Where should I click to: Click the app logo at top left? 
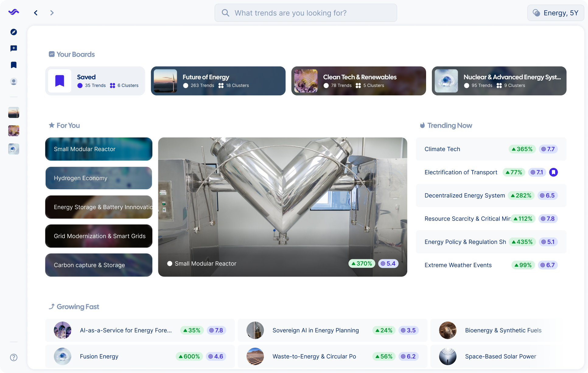tap(14, 12)
